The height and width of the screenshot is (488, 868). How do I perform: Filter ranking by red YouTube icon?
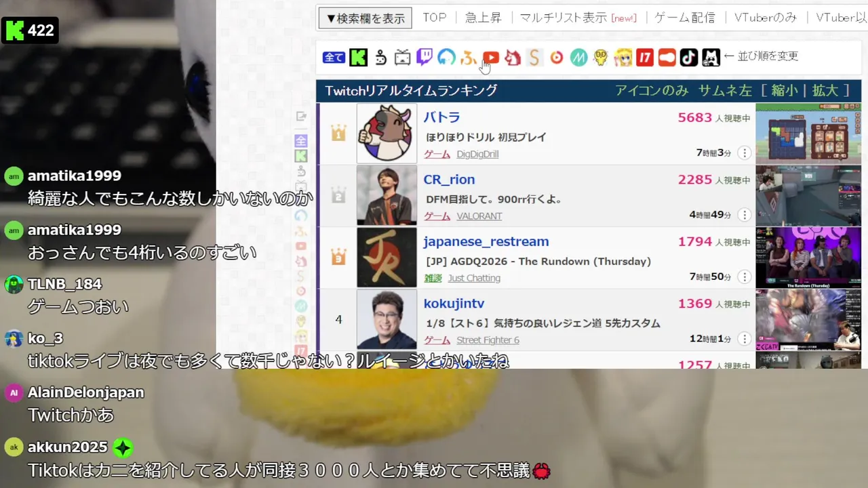[x=491, y=58]
